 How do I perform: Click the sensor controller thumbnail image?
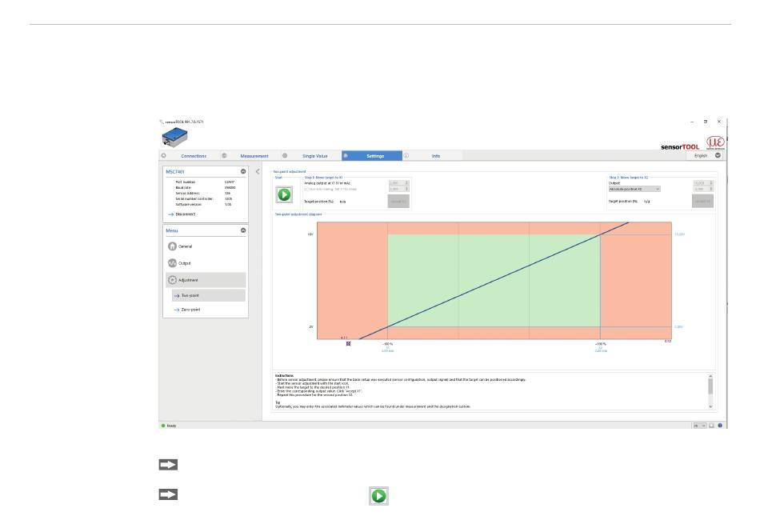174,138
